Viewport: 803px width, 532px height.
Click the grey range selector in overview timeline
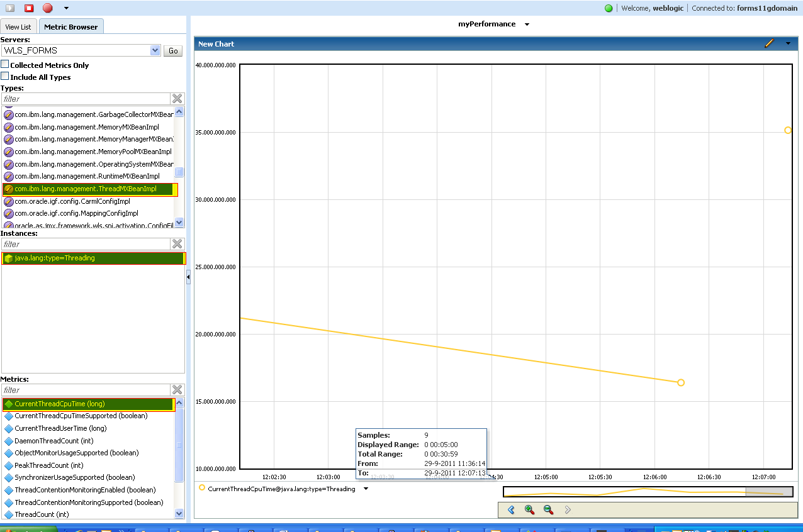click(768, 492)
